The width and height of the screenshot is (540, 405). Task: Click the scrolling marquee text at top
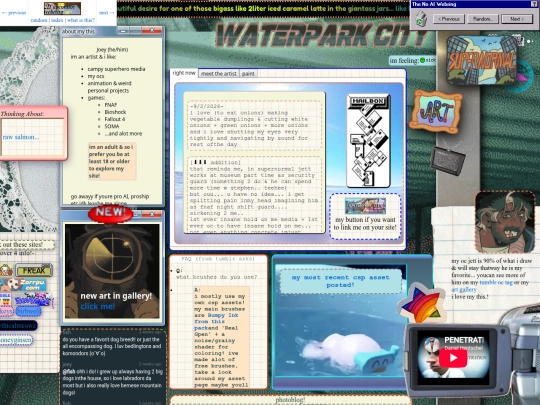point(263,8)
